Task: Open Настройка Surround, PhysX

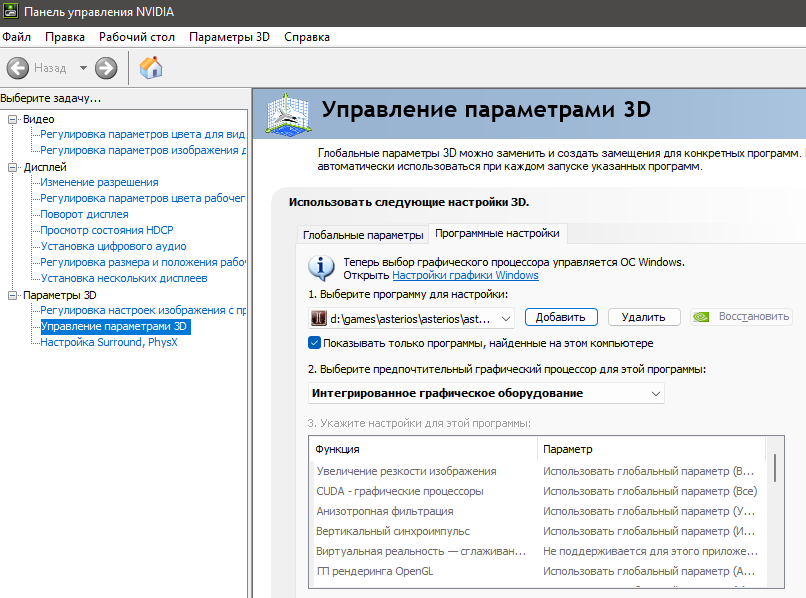Action: [108, 342]
